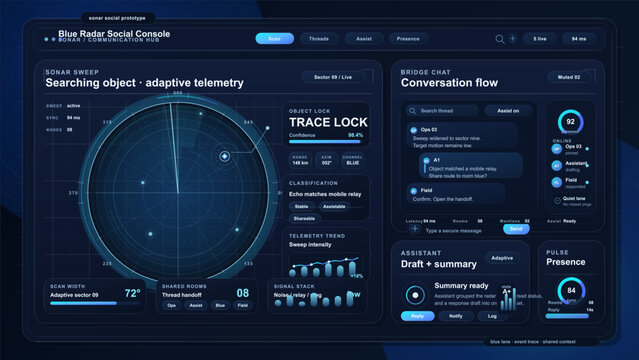The image size is (639, 360).
Task: Click the Notify button
Action: pos(456,316)
